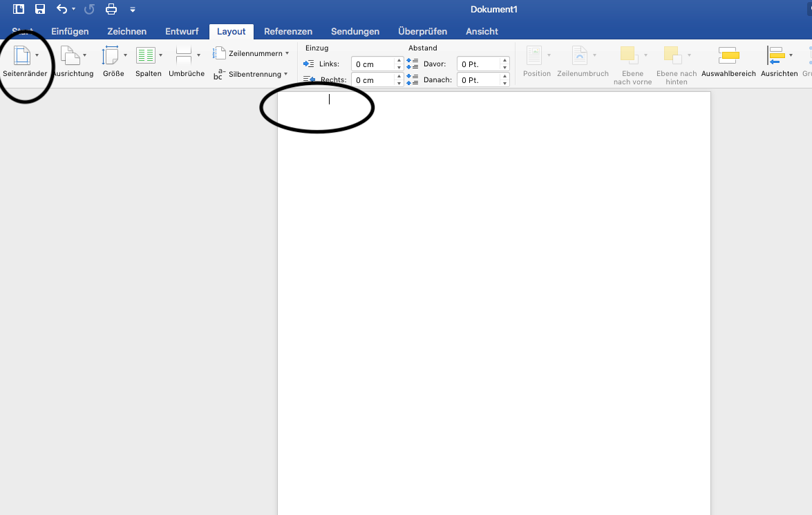Expand the Ebene nach vorne dropdown arrow
812x515 pixels.
coord(645,55)
